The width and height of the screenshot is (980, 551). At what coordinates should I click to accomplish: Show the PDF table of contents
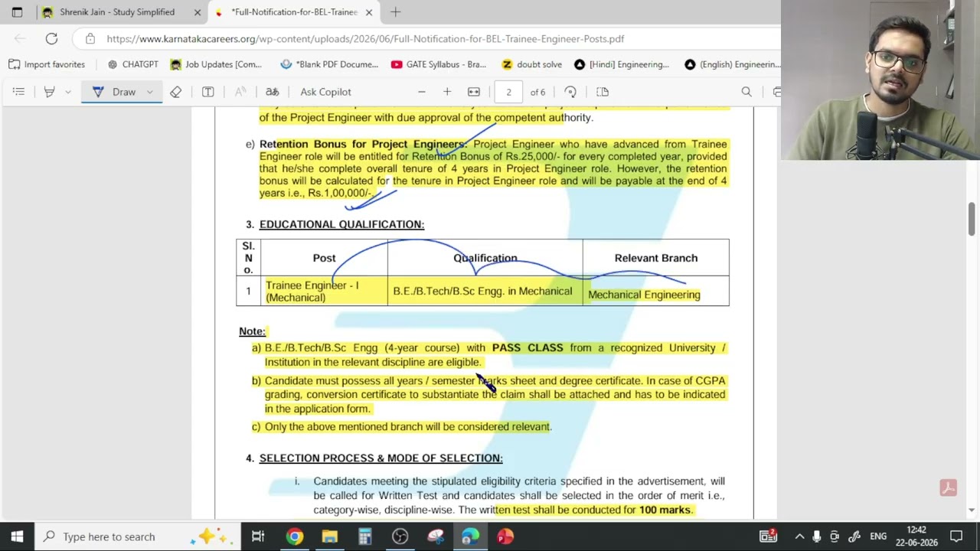(18, 92)
